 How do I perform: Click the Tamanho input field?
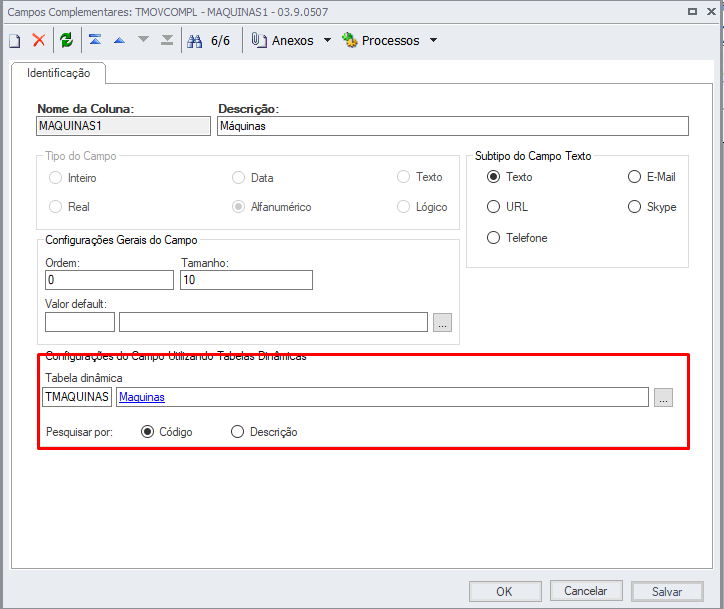[246, 280]
